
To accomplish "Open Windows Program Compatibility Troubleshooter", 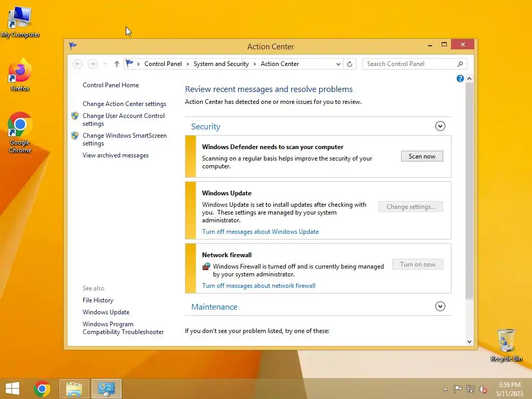I will [x=123, y=328].
